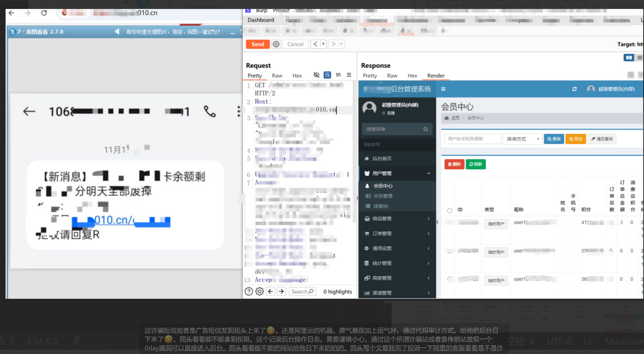Click the orange 导出 button
The height and width of the screenshot is (354, 644).
pyautogui.click(x=575, y=139)
